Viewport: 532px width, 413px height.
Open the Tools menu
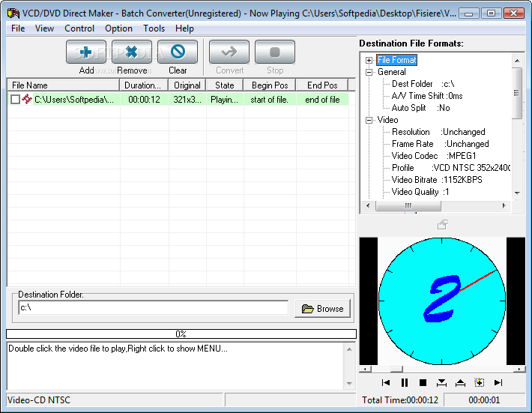(x=154, y=28)
